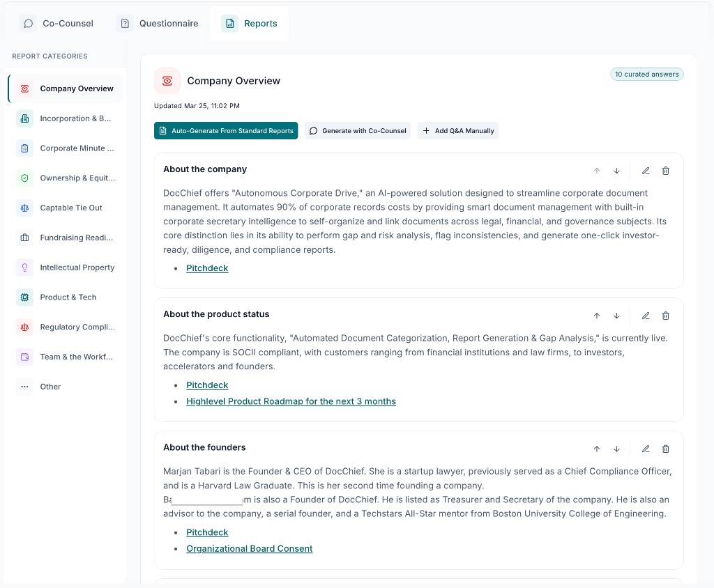Open the Corporate Minute Book clipboard icon

point(25,148)
